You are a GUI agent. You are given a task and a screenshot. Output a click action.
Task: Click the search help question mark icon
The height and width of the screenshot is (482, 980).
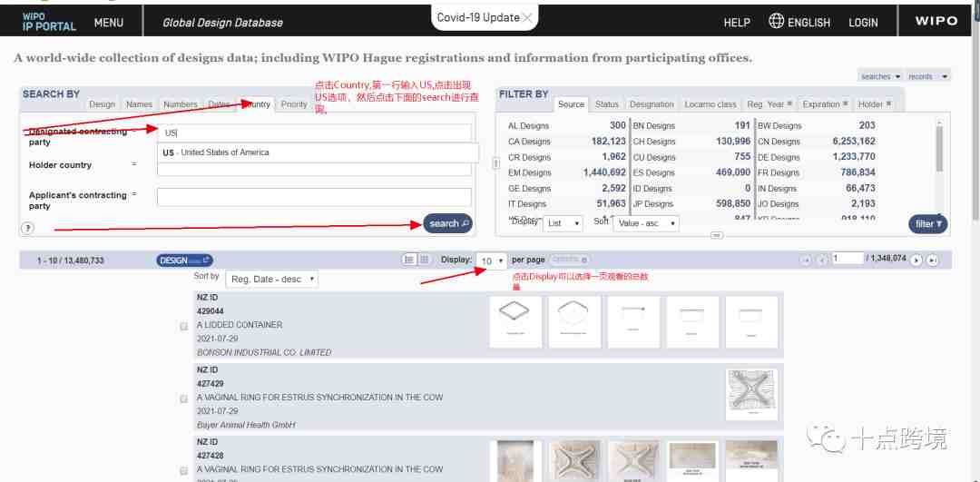point(27,228)
